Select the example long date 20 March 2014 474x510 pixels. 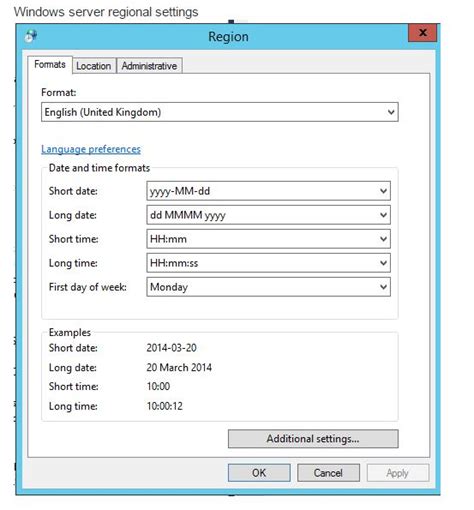click(179, 367)
